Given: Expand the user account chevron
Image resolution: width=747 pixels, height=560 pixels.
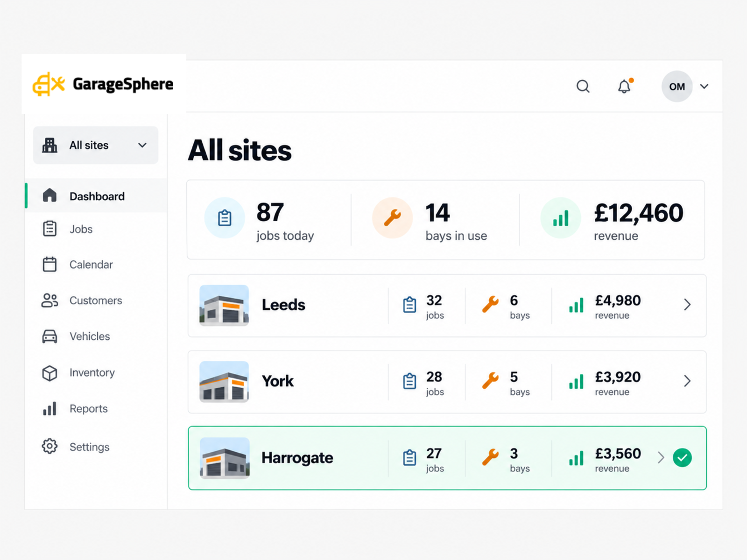Looking at the screenshot, I should tap(704, 86).
